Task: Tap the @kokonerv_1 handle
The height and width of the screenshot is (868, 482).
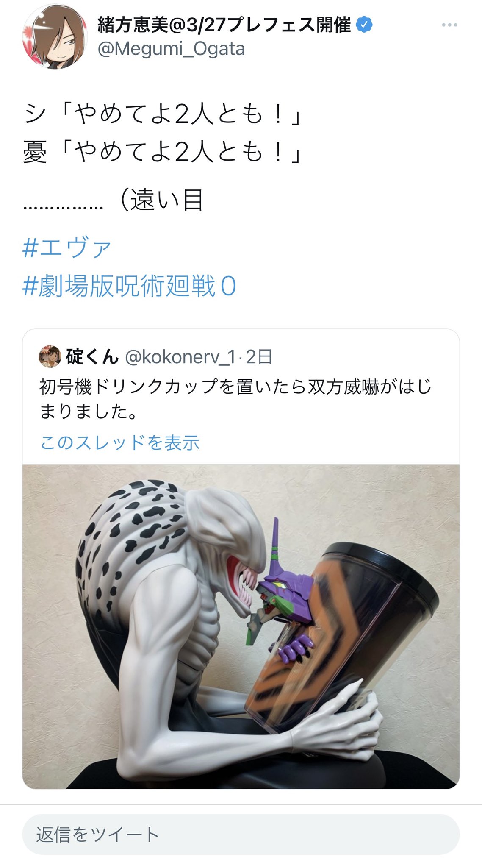Action: [180, 357]
